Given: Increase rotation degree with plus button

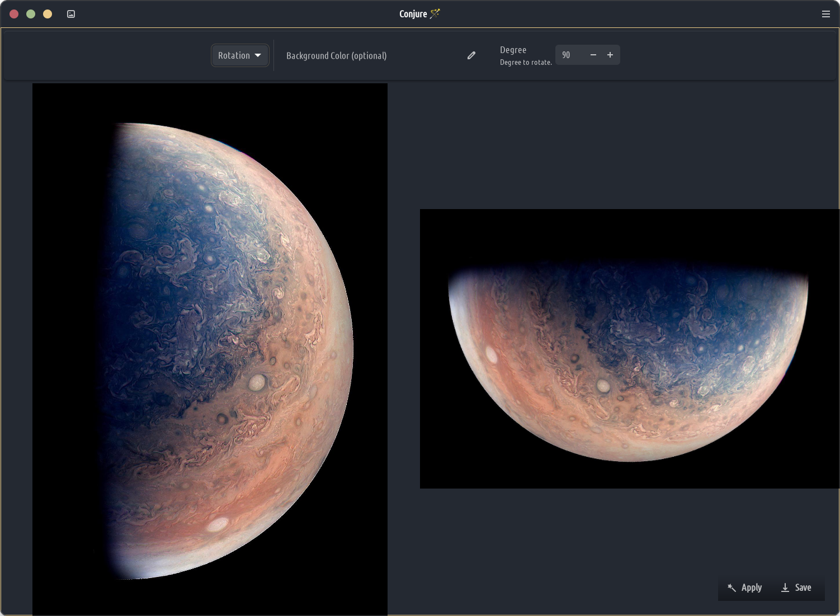Looking at the screenshot, I should coord(610,55).
